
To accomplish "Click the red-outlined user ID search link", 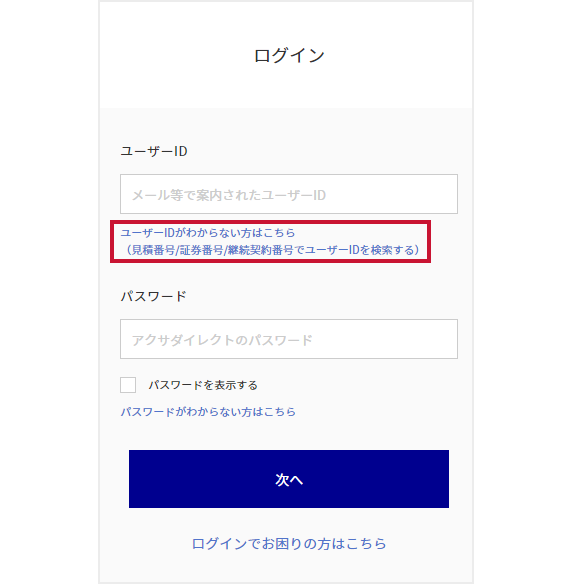I will point(270,241).
